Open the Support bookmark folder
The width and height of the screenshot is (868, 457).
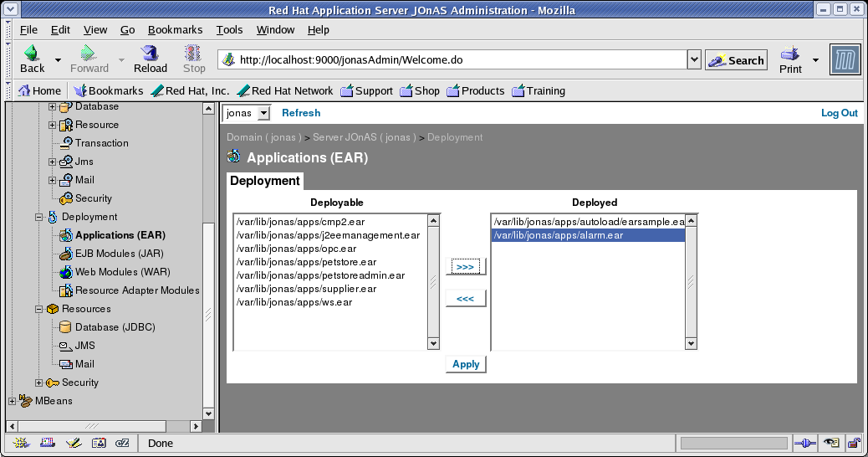coord(366,91)
